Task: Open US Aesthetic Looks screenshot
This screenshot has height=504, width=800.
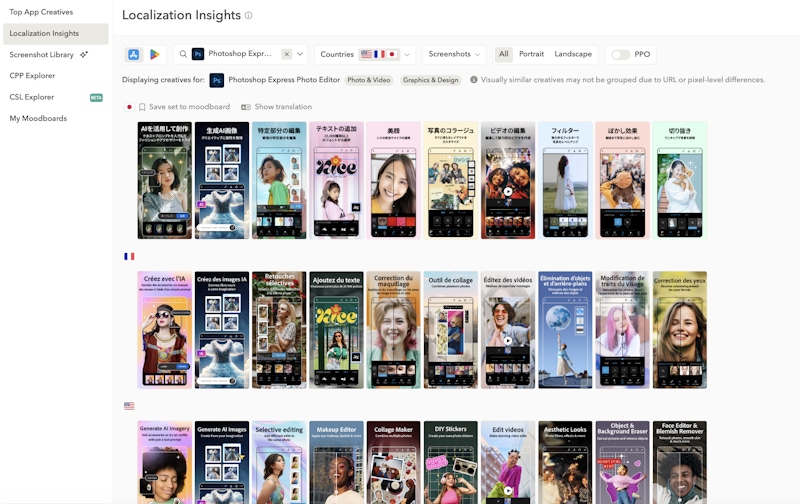Action: coord(565,462)
